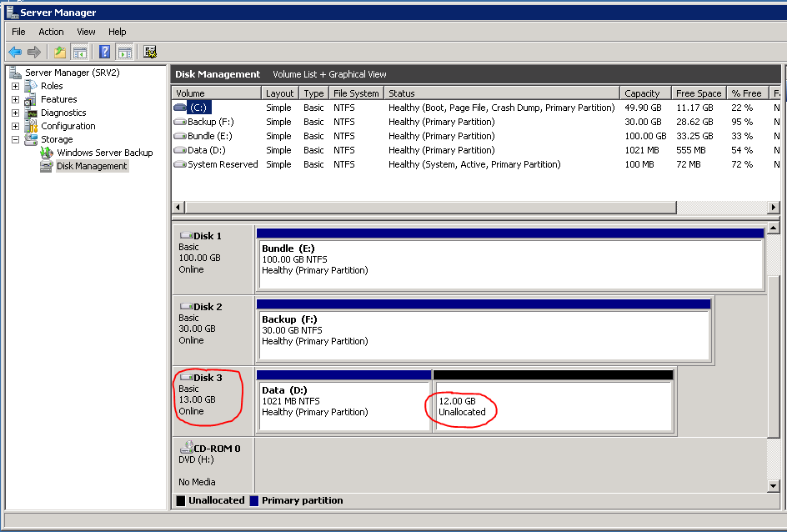Image resolution: width=787 pixels, height=532 pixels.
Task: Click the Backup (F:) volume drive icon
Action: [x=180, y=122]
